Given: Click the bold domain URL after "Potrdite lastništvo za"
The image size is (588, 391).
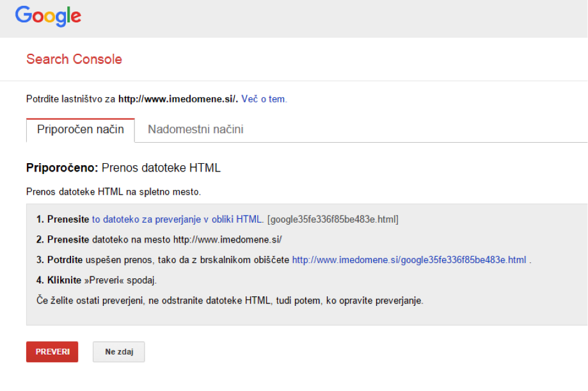Looking at the screenshot, I should click(178, 99).
